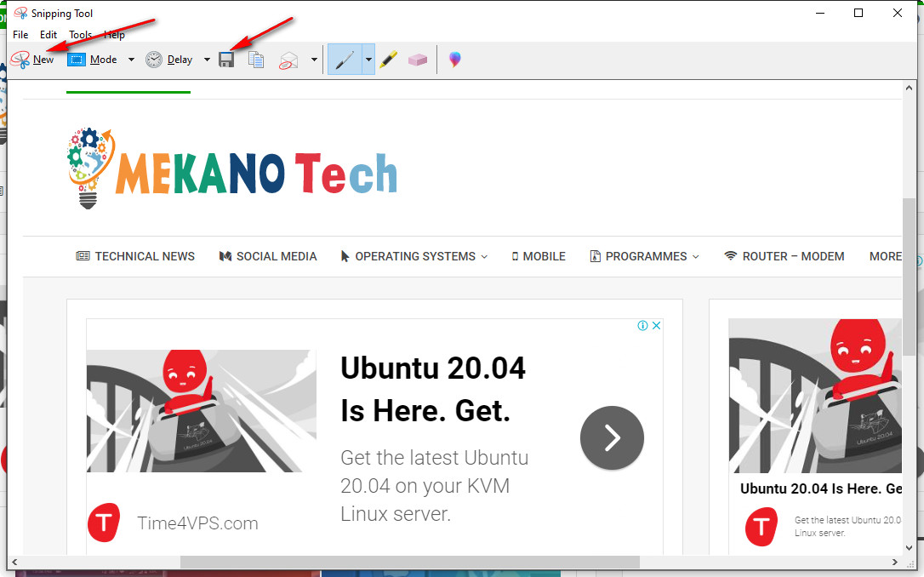Screen dimensions: 924x577
Task: Click the Time4VPS.com advertiser text
Action: click(x=197, y=523)
